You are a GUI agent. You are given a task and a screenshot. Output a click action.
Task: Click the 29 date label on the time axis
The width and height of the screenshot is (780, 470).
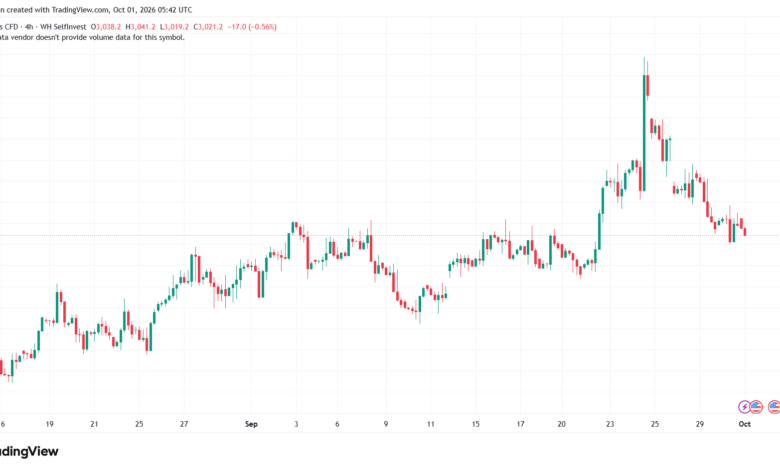point(700,424)
